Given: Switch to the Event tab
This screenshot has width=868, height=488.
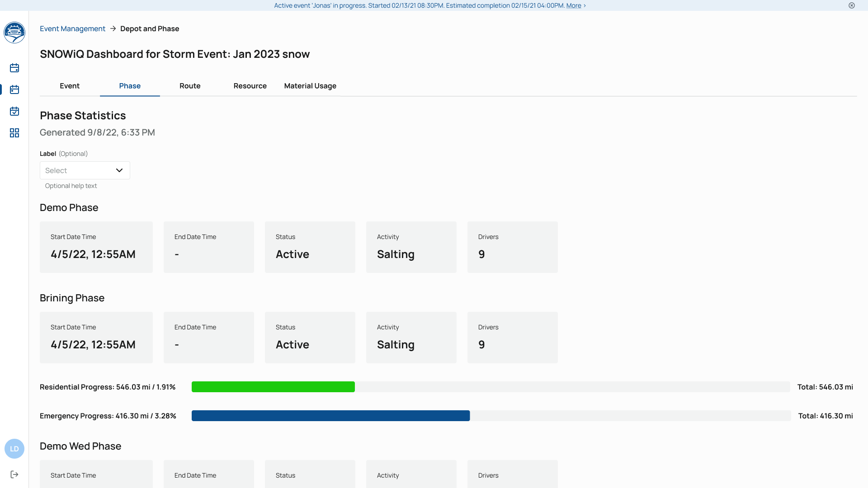Looking at the screenshot, I should pyautogui.click(x=70, y=86).
